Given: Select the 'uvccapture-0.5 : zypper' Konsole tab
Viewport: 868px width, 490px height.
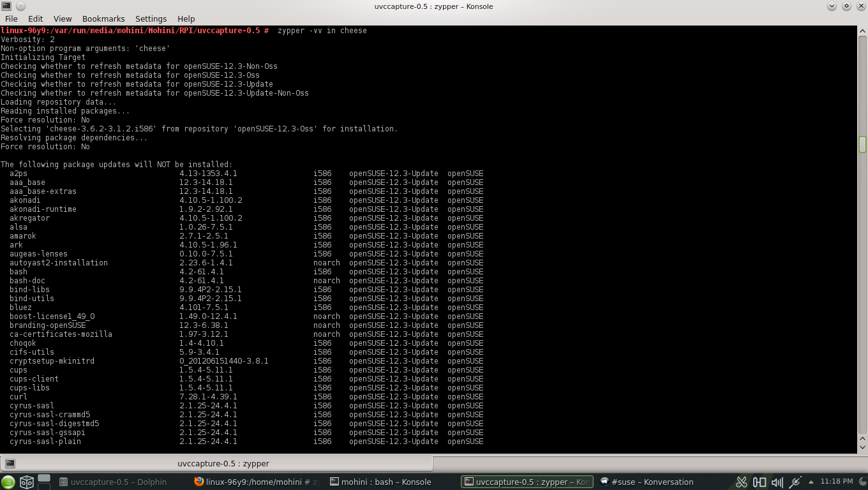Looking at the screenshot, I should tap(216, 463).
